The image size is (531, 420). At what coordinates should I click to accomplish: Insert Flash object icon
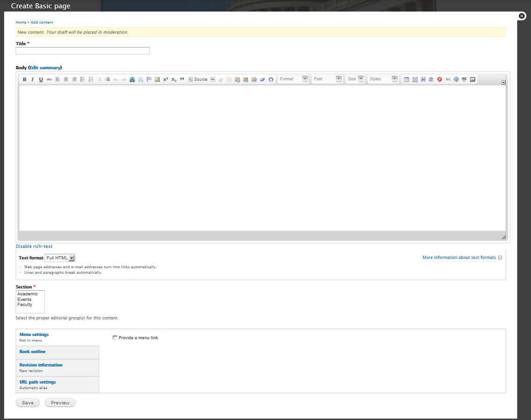point(440,79)
